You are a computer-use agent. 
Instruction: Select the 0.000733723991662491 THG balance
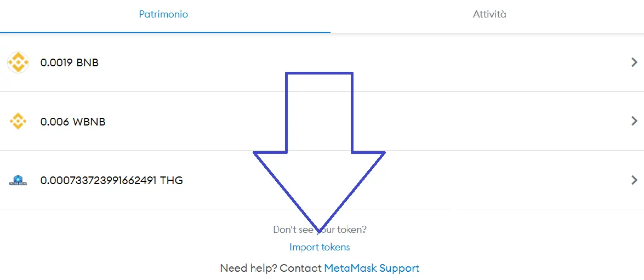click(x=112, y=180)
